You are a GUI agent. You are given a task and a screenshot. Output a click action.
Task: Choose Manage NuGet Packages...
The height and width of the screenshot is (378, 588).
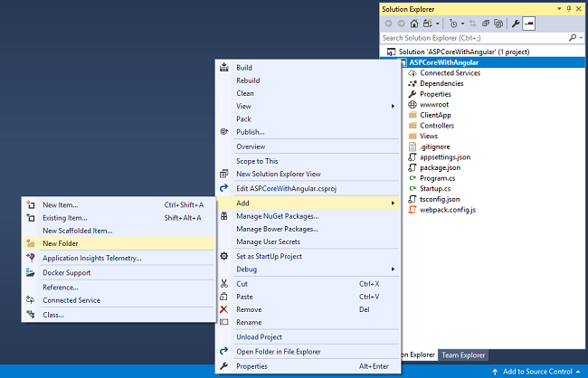pos(308,216)
